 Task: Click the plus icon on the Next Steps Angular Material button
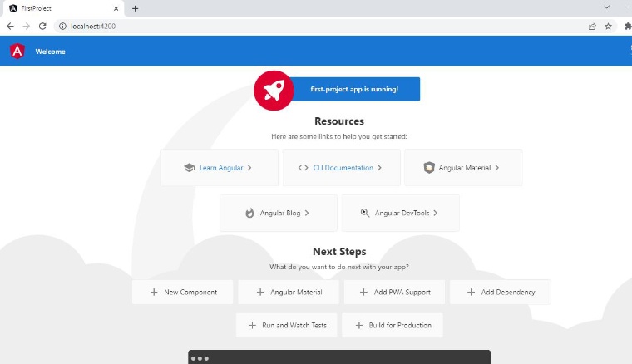click(x=260, y=292)
